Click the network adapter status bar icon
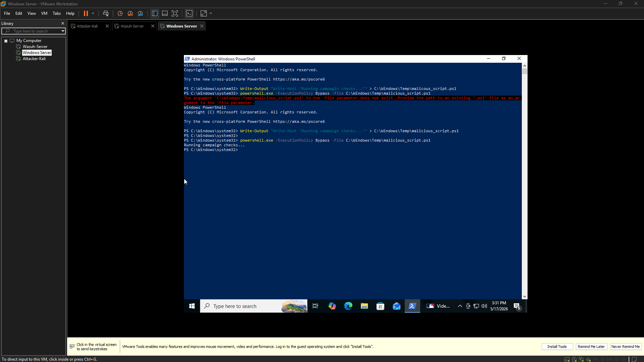The image size is (644, 362). 581,359
